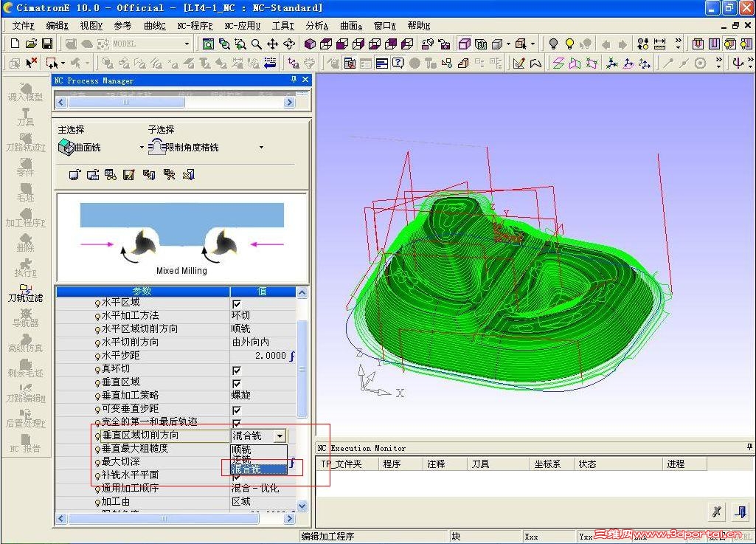The image size is (756, 544).
Task: Open NC-程序 menu
Action: [195, 26]
